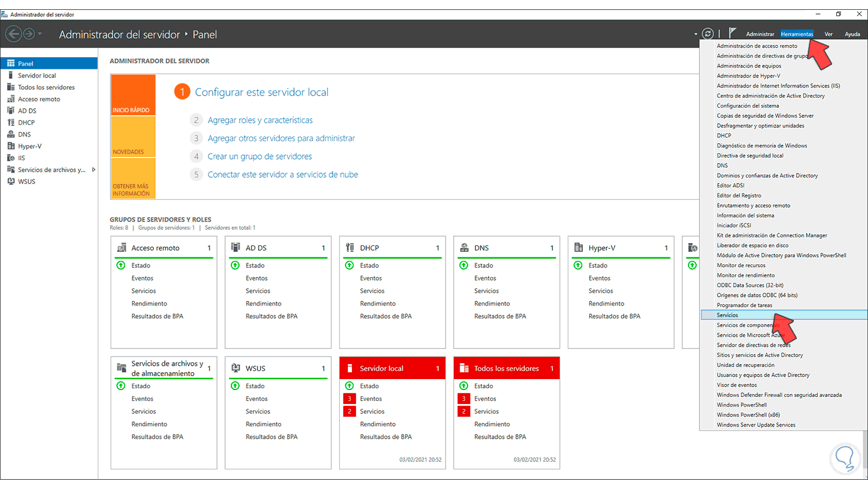Go back with the left arrow button
The width and height of the screenshot is (868, 489).
click(x=13, y=34)
